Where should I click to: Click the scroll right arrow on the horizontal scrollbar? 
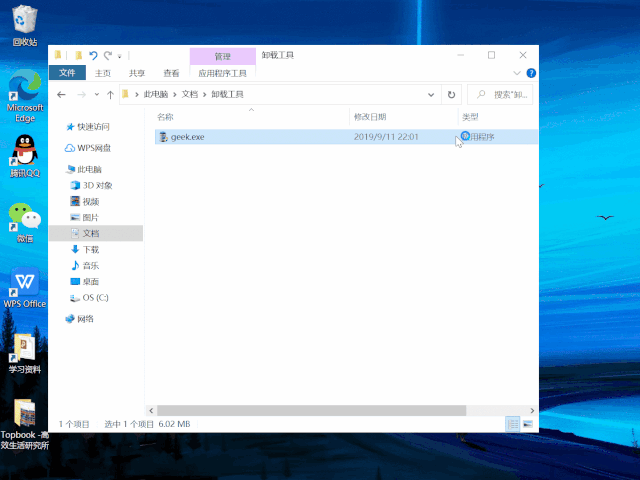532,410
